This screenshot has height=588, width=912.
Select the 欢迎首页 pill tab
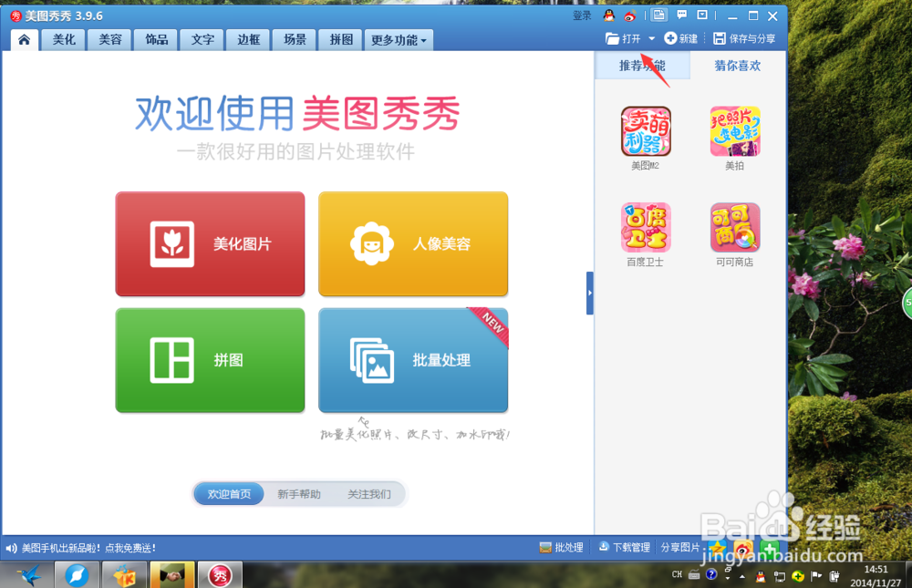click(229, 494)
